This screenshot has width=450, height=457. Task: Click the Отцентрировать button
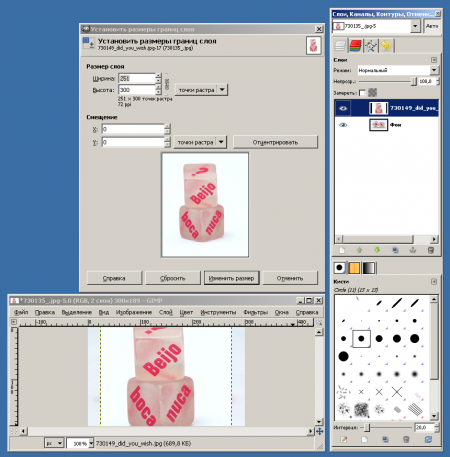(275, 142)
